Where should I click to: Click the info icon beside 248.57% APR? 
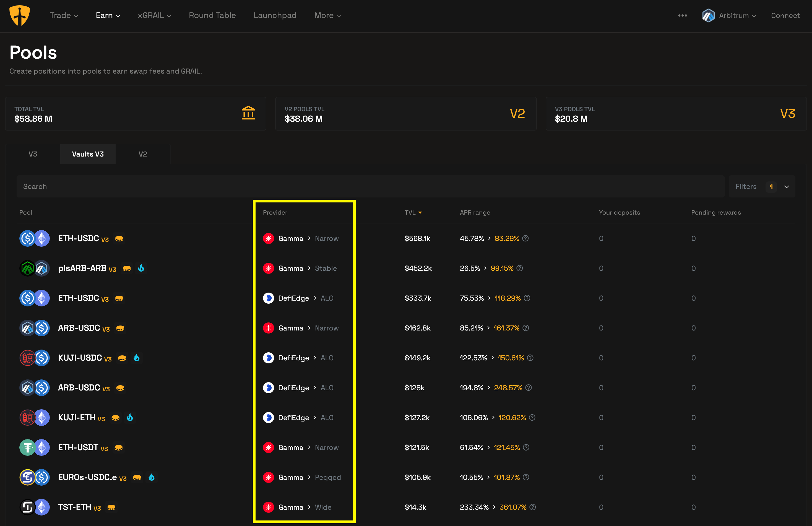click(529, 388)
